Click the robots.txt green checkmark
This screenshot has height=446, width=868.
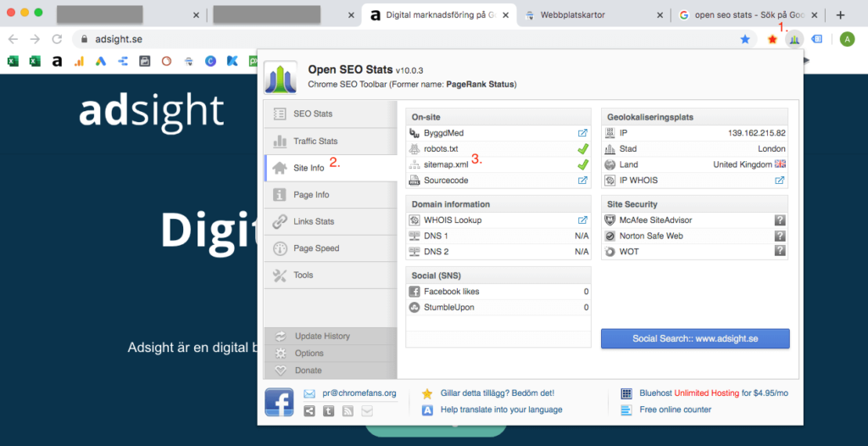click(582, 148)
